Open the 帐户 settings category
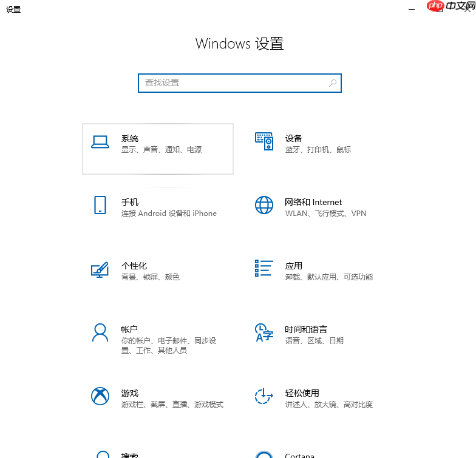476x458 pixels. tap(158, 339)
